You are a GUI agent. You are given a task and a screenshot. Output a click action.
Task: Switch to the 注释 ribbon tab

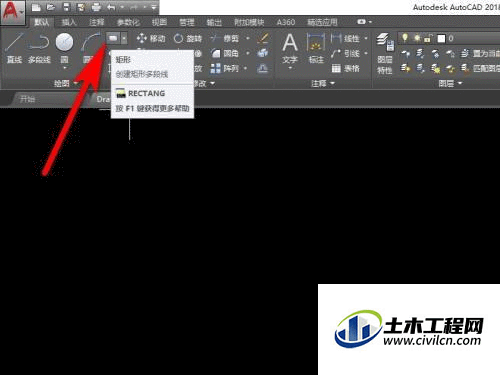pos(97,22)
